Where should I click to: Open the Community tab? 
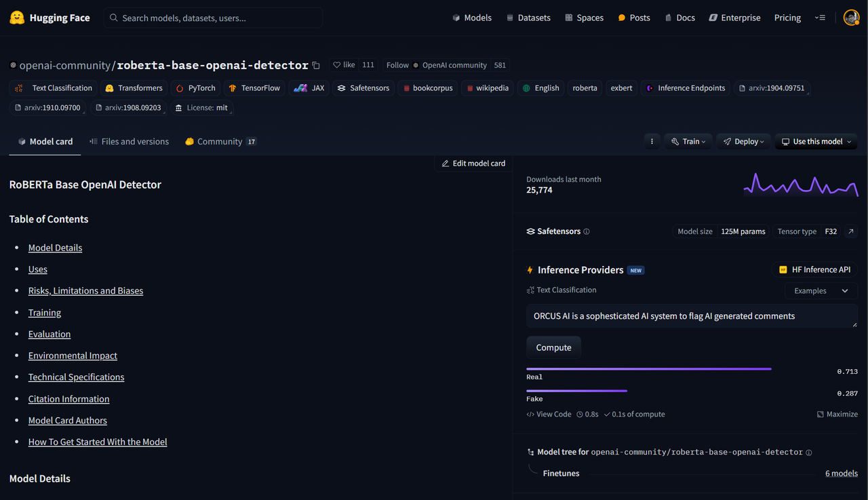click(220, 141)
